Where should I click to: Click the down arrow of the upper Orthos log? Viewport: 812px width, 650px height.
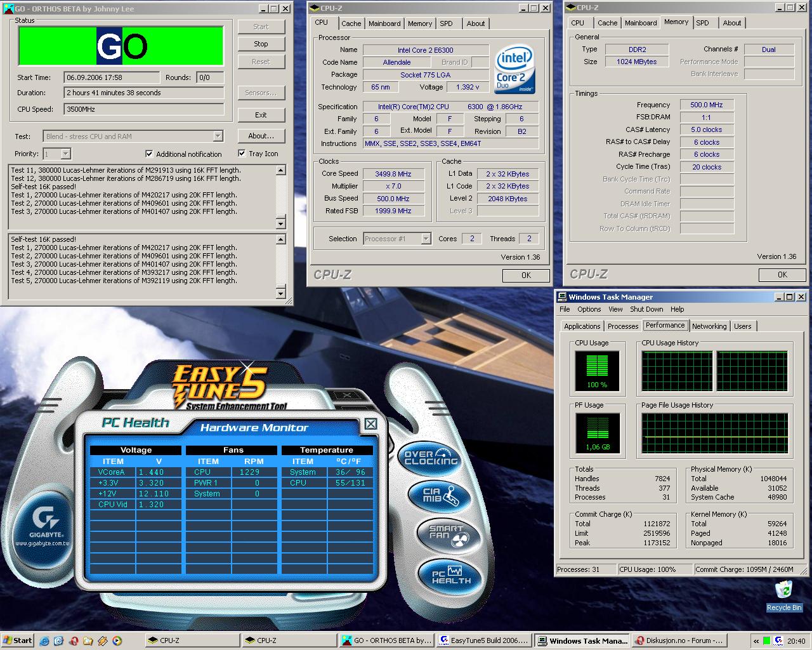(x=281, y=223)
